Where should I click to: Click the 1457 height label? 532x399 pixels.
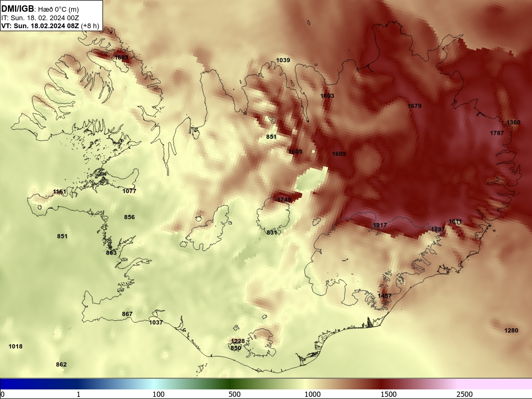tap(385, 296)
